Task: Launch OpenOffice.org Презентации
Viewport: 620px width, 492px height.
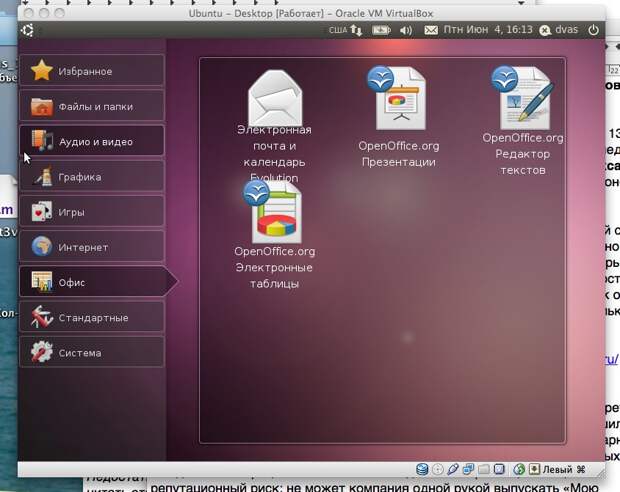Action: coord(399,117)
